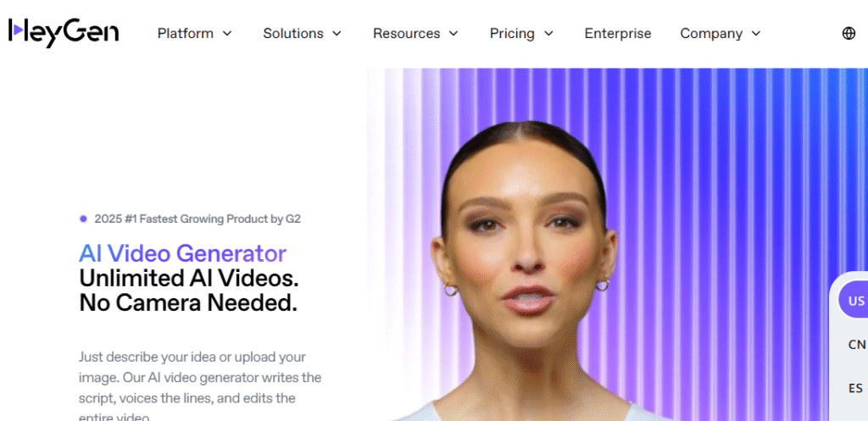Image resolution: width=868 pixels, height=421 pixels.
Task: Expand the chevron beside Resources
Action: point(453,33)
